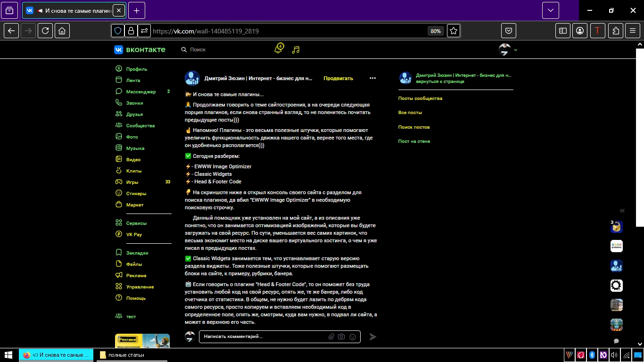Send the comment with the arrow icon
This screenshot has width=644, height=362.
pos(372,337)
